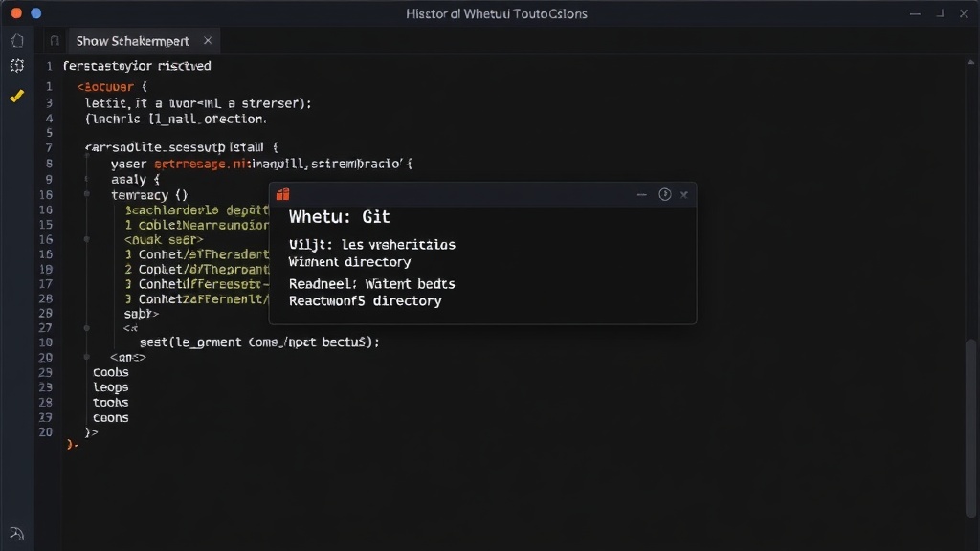
Task: Click the 'sabr>' code line
Action: 142,314
